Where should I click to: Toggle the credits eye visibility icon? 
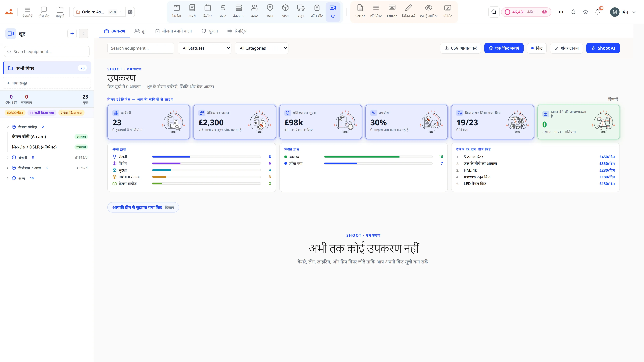pos(545,12)
